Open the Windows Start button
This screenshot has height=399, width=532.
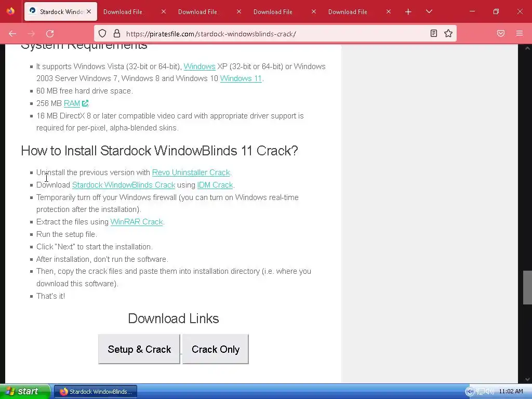[25, 391]
